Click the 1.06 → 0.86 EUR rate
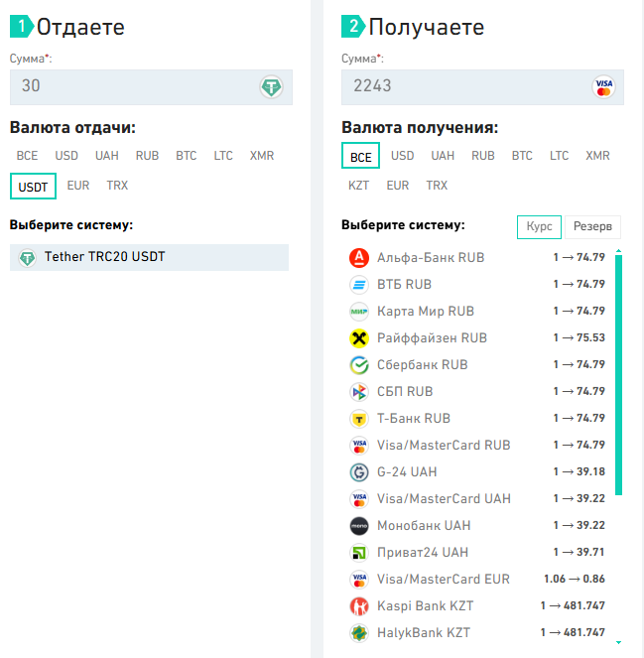The height and width of the screenshot is (658, 644). pyautogui.click(x=575, y=580)
